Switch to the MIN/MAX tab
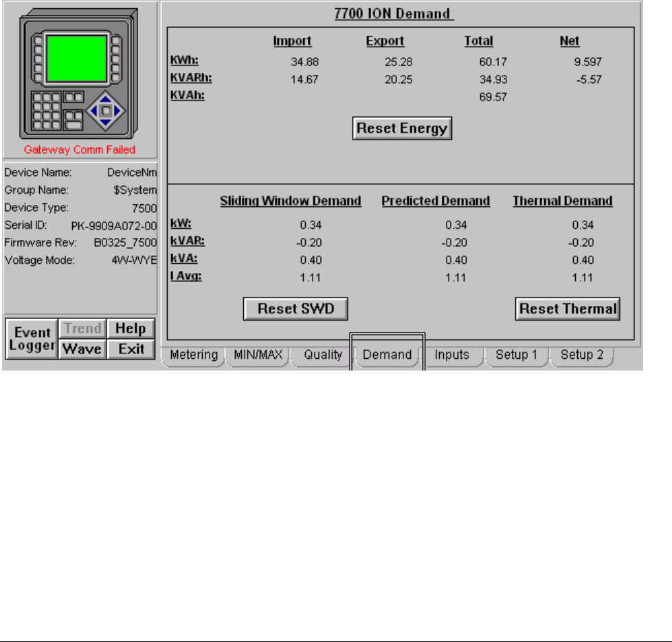The width and height of the screenshot is (672, 642). coord(258,355)
